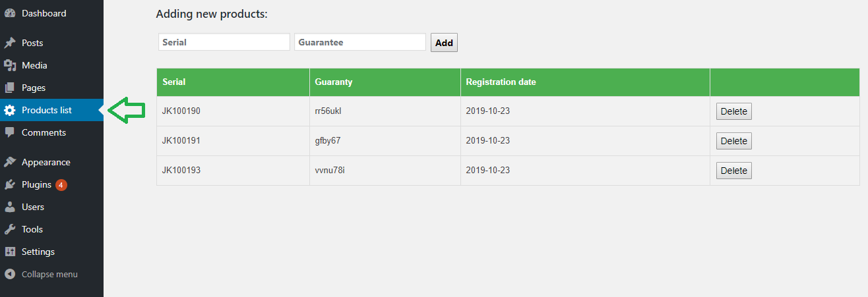
Task: Click the Plugins plug icon
Action: pos(10,184)
